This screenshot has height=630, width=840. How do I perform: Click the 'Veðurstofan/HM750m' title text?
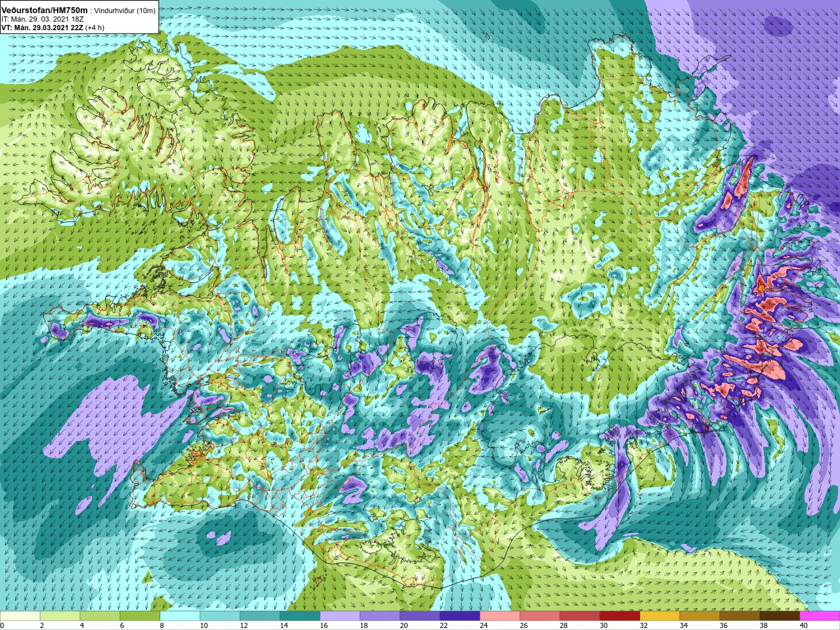click(44, 10)
